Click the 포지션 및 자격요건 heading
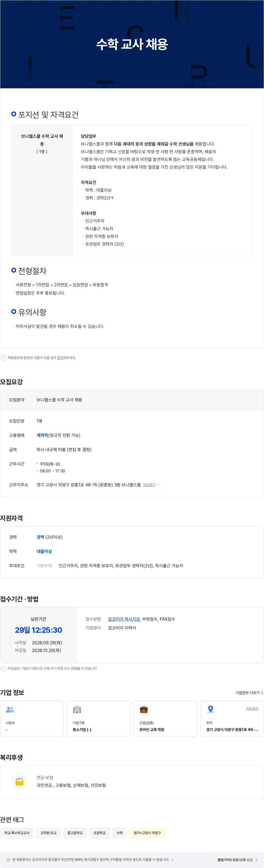The width and height of the screenshot is (264, 868). (48, 114)
